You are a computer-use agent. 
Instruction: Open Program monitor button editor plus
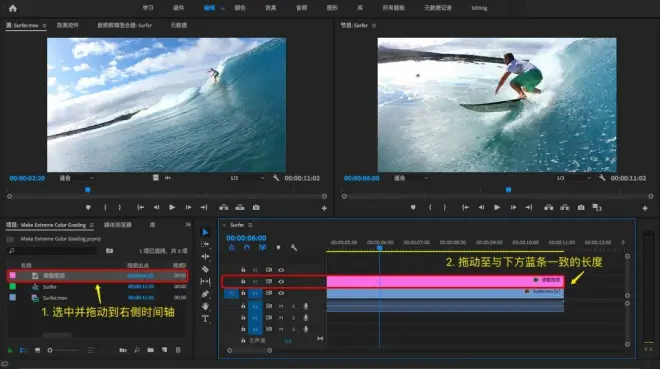coord(645,208)
